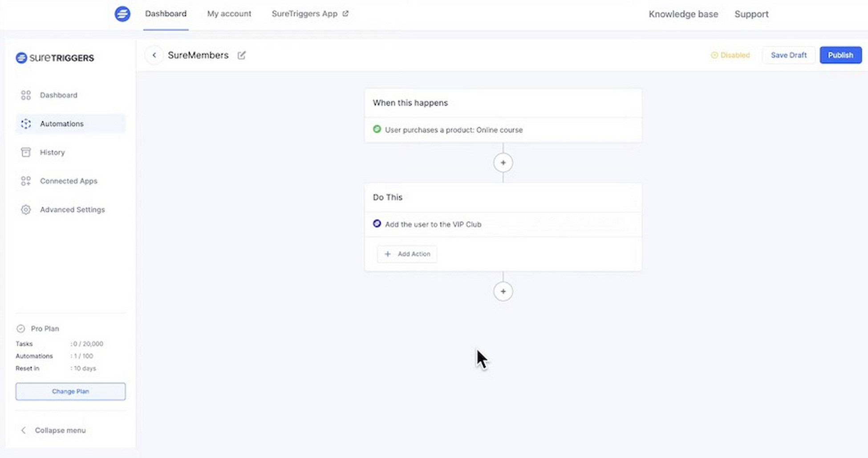The image size is (868, 458).
Task: Click the Collapse menu label
Action: pos(60,430)
